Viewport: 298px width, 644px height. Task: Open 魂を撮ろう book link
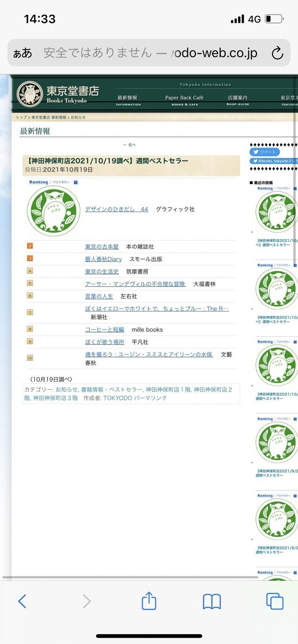click(x=149, y=354)
